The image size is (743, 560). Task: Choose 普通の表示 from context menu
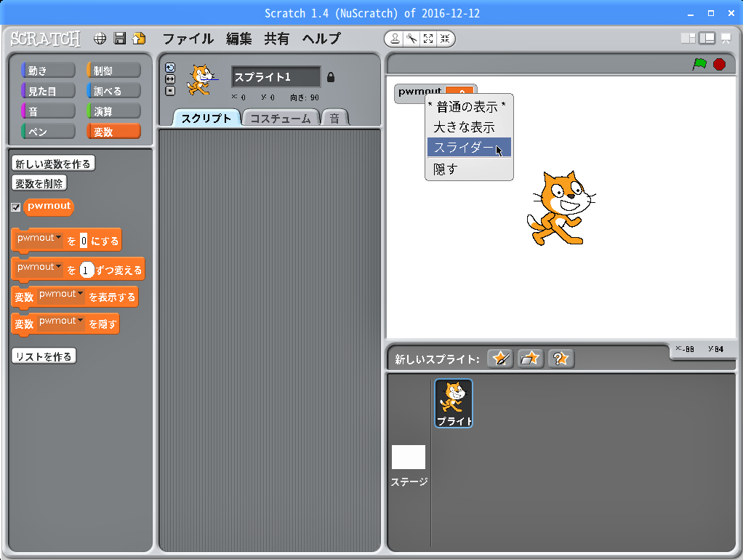[467, 107]
